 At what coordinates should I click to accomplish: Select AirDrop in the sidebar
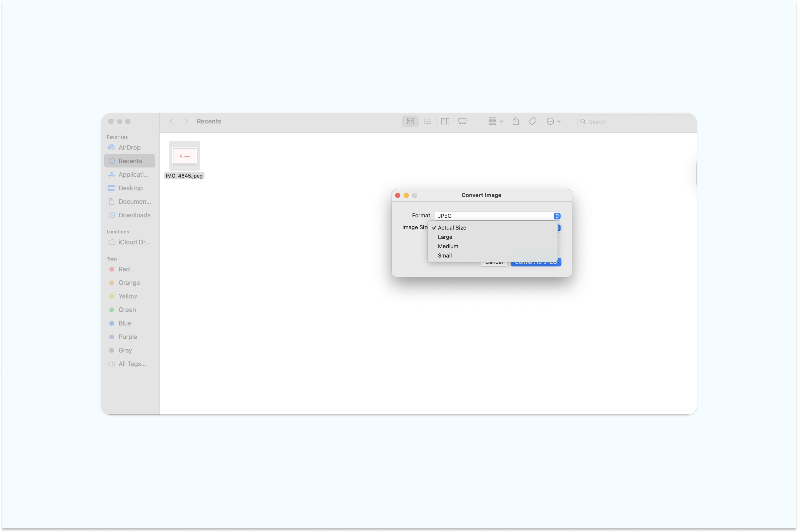(129, 147)
